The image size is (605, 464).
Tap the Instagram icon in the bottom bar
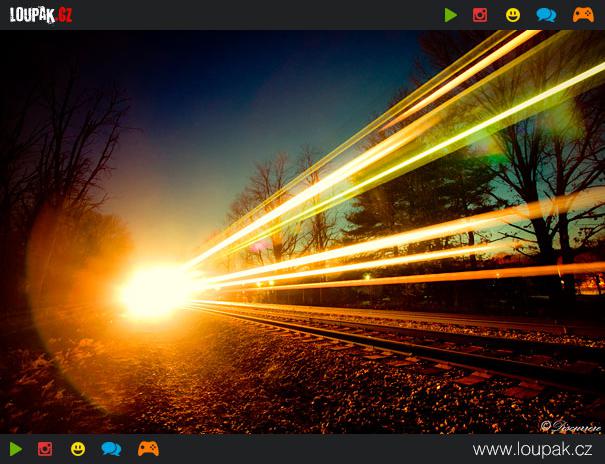pos(45,449)
